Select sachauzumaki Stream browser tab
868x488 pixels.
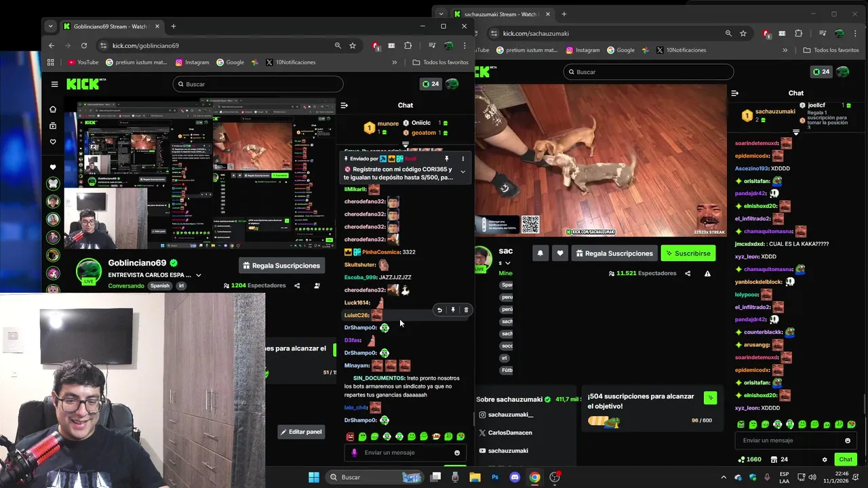tap(502, 14)
